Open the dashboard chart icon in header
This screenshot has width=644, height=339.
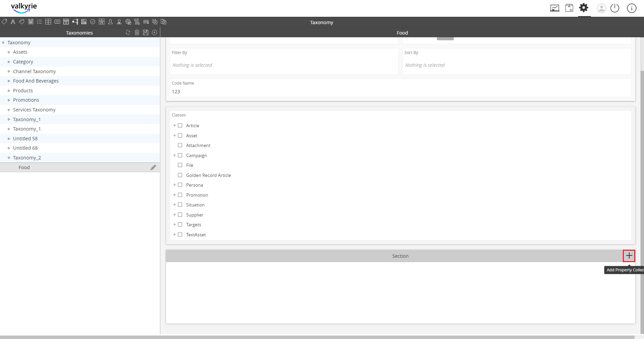tap(555, 8)
